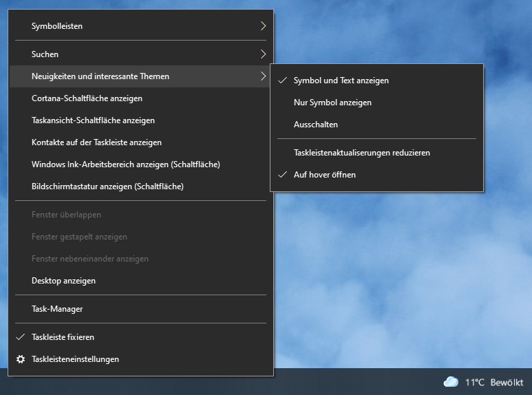The height and width of the screenshot is (395, 532).
Task: Disable Auf hover öffnen option
Action: point(324,175)
